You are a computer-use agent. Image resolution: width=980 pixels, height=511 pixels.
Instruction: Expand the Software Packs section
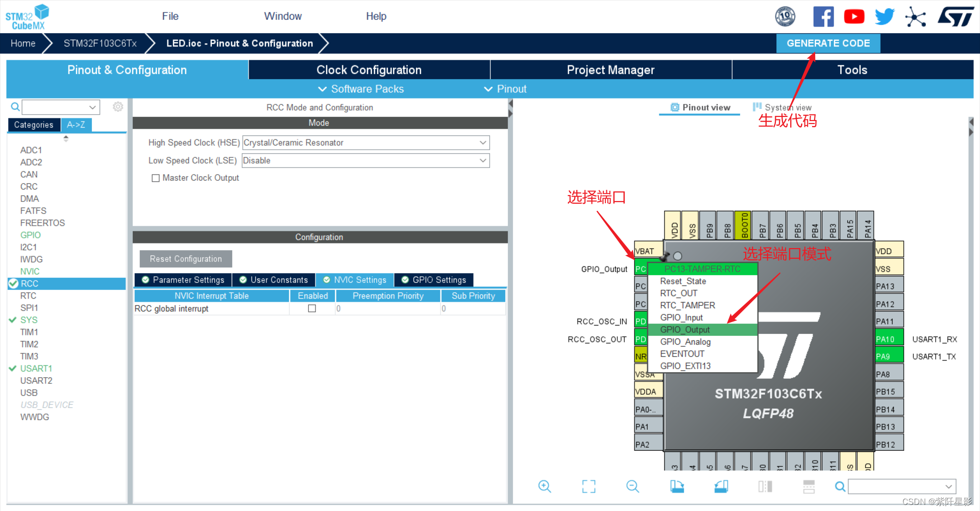click(360, 88)
